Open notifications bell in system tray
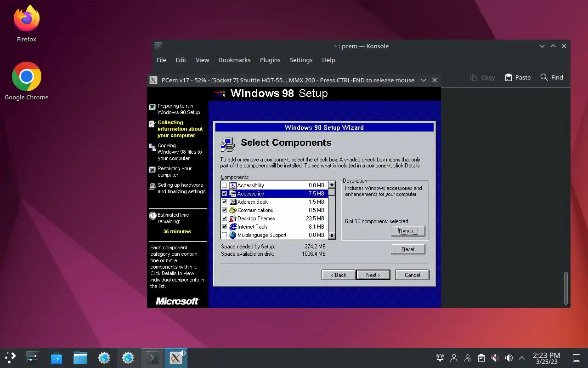The width and height of the screenshot is (588, 368). (x=440, y=358)
